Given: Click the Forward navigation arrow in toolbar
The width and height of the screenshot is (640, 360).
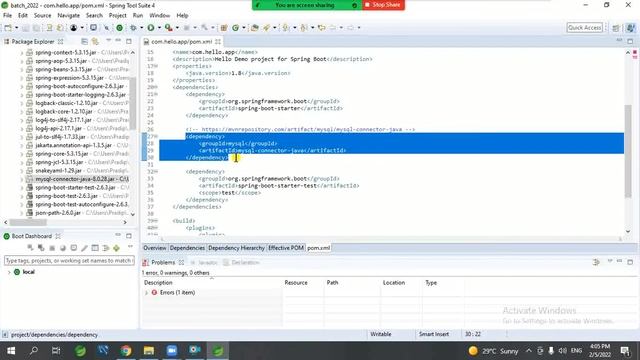Looking at the screenshot, I should tap(350, 28).
